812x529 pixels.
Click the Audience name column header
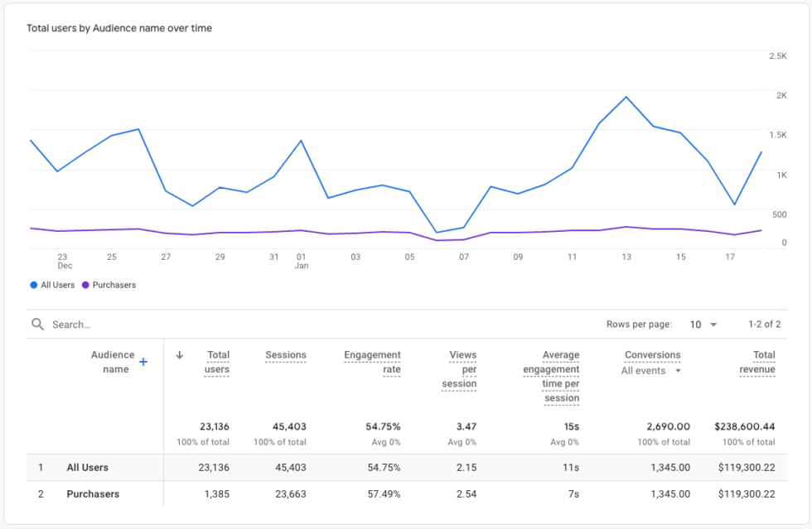click(x=114, y=361)
